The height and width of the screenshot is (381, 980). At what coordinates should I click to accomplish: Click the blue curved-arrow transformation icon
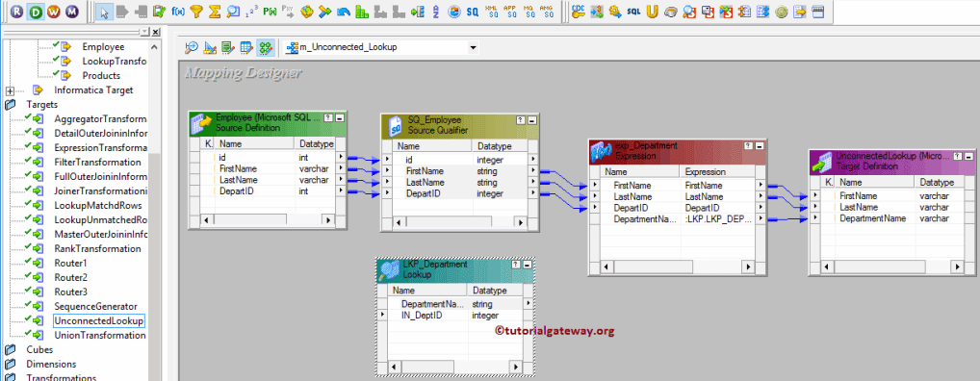pos(343,12)
